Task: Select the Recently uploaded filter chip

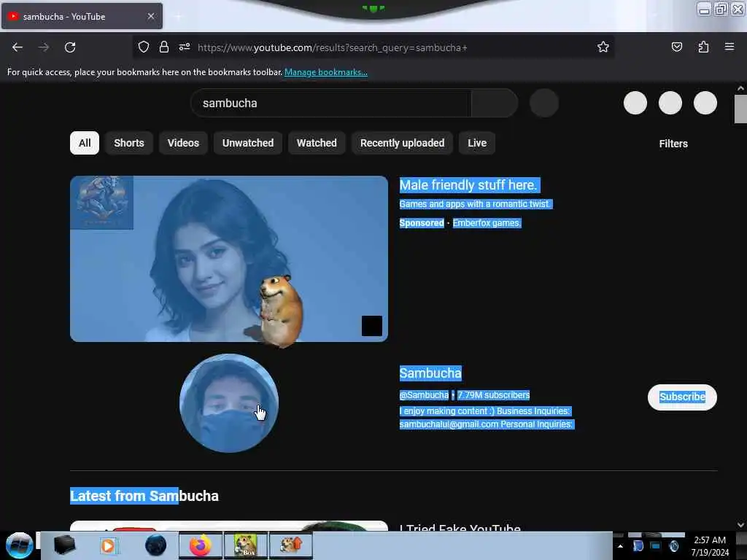Action: [403, 143]
